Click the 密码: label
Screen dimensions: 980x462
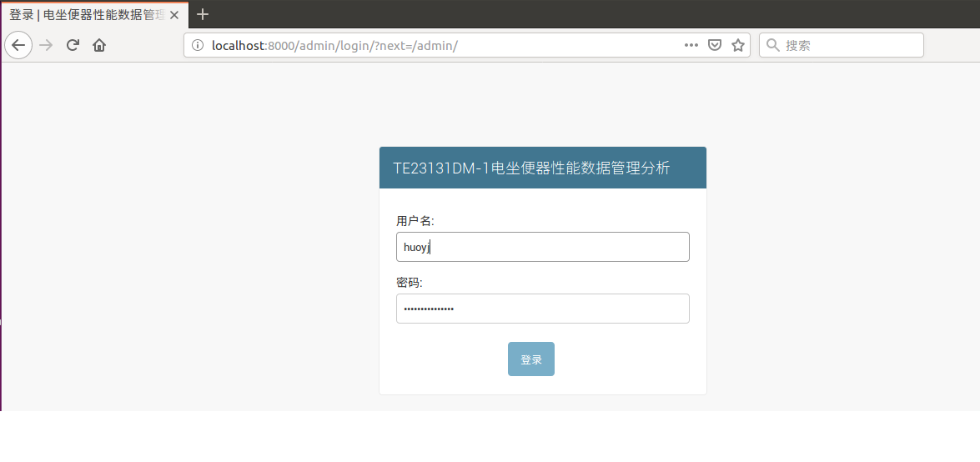(410, 283)
